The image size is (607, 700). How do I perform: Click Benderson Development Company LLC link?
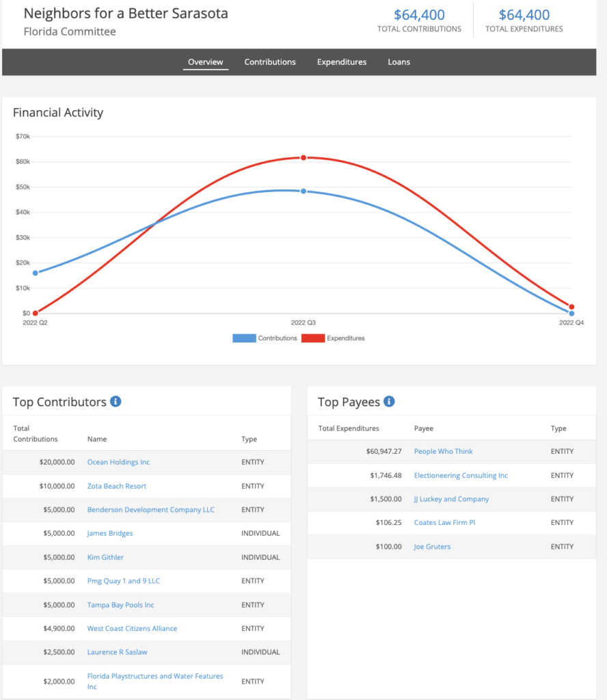[151, 510]
